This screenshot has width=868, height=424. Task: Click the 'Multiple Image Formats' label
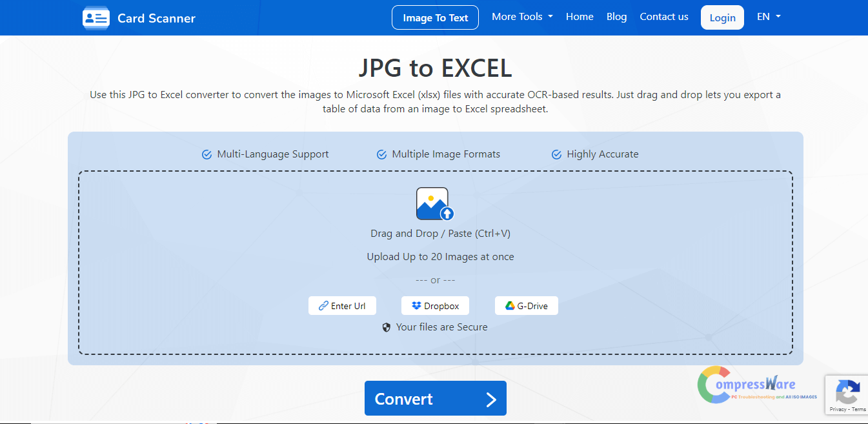pos(446,154)
